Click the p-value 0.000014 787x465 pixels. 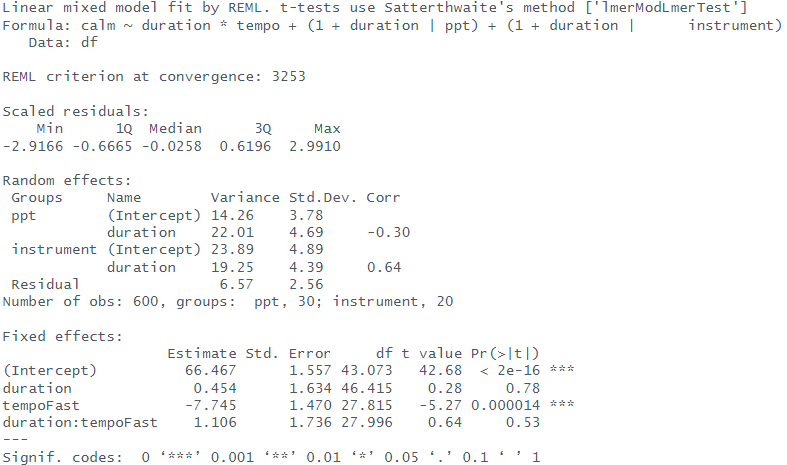point(505,405)
